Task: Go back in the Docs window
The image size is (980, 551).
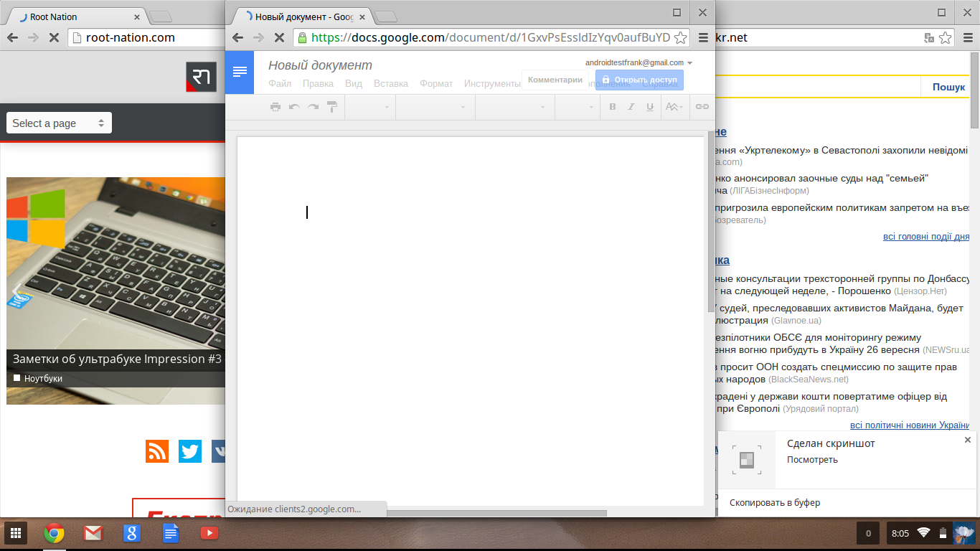Action: coord(238,37)
